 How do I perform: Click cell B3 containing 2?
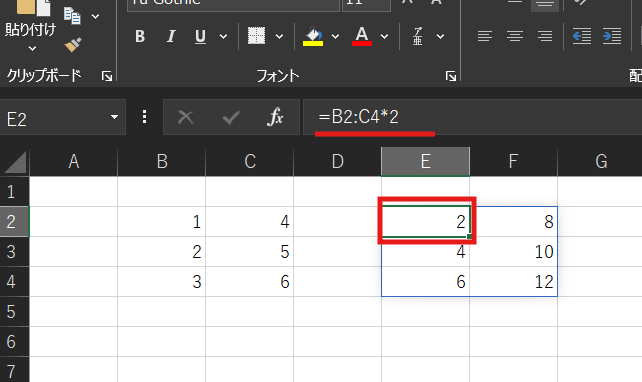coord(162,251)
